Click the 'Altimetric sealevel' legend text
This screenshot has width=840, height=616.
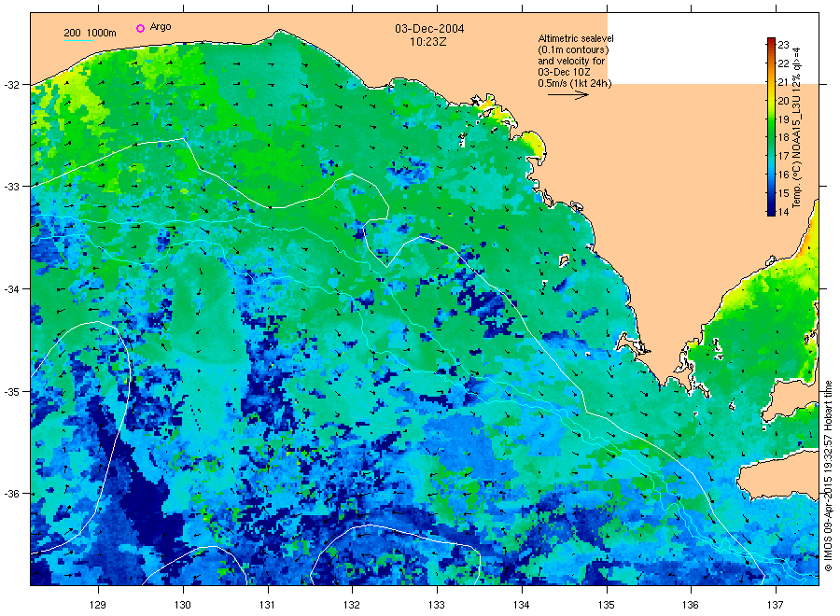576,38
